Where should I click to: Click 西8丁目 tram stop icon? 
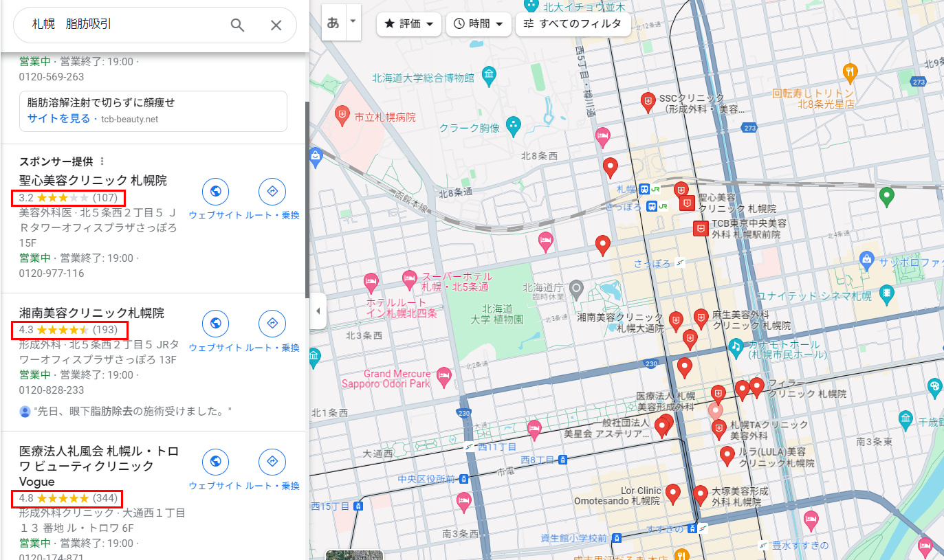(563, 459)
